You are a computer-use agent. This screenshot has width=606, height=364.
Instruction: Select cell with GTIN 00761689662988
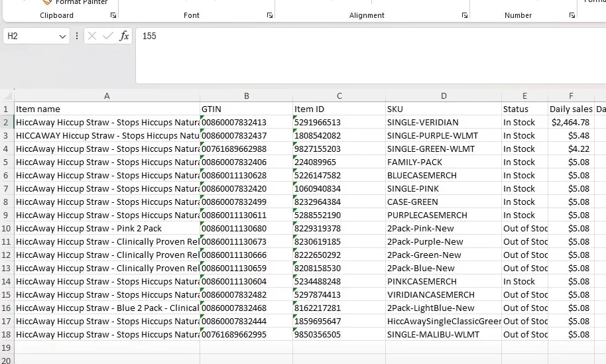(x=246, y=149)
